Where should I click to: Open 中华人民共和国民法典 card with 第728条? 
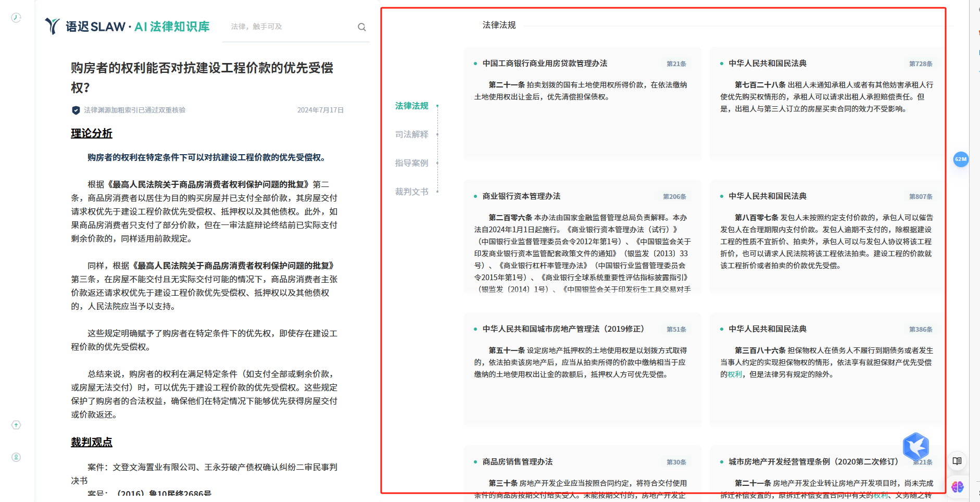768,64
